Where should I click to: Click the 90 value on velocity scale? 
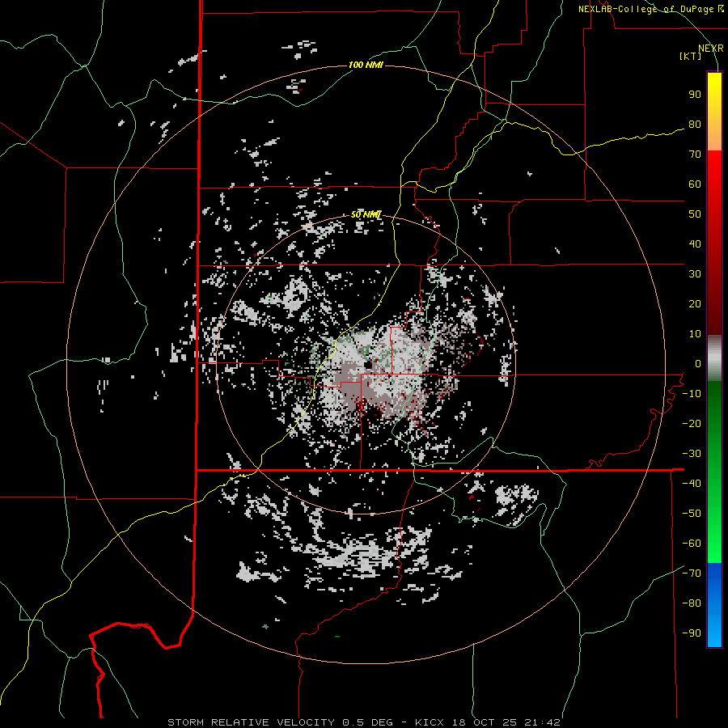(x=695, y=95)
